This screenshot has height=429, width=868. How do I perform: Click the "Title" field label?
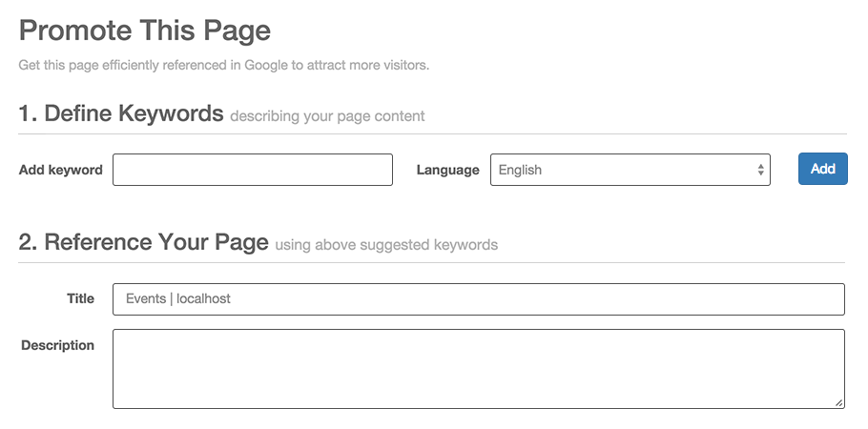[x=80, y=298]
